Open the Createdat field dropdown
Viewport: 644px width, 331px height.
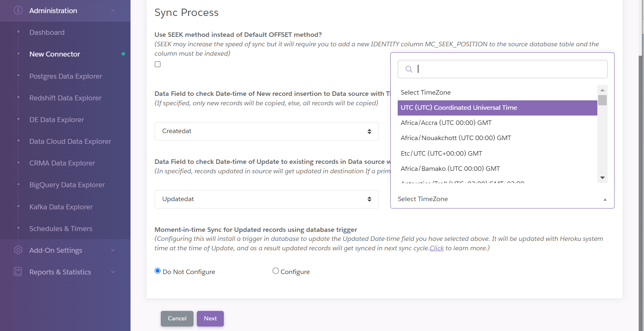(x=266, y=131)
